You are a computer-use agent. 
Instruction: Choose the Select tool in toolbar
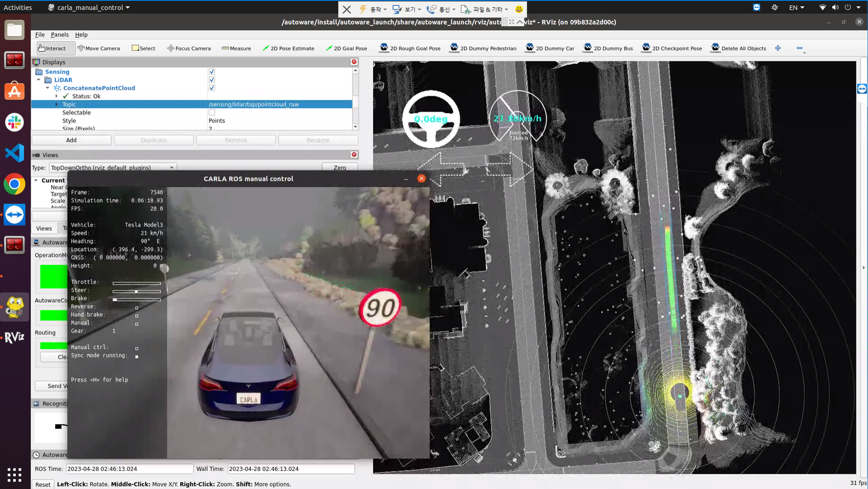[143, 48]
